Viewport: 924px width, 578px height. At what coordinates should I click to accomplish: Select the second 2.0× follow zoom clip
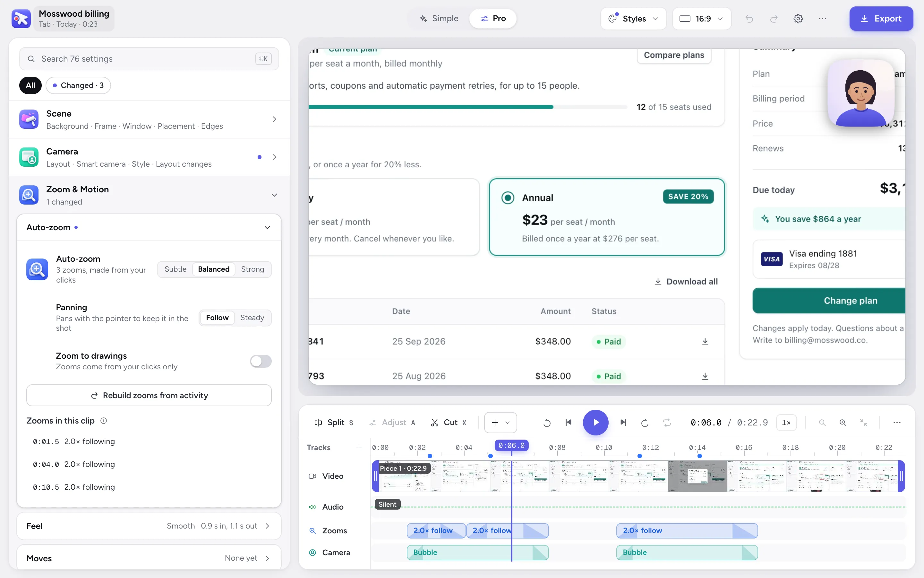pyautogui.click(x=507, y=530)
